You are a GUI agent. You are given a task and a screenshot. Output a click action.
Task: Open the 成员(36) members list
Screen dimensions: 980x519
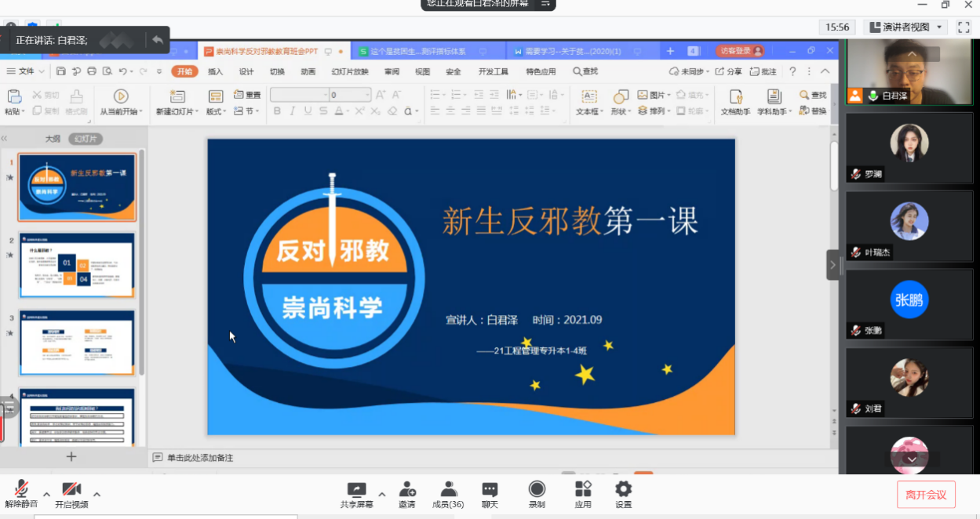(x=448, y=491)
